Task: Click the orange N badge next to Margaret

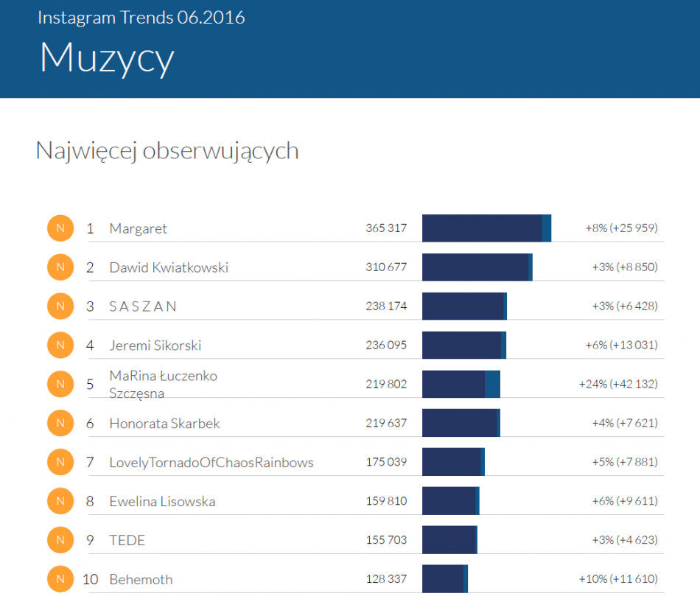Action: pos(60,228)
